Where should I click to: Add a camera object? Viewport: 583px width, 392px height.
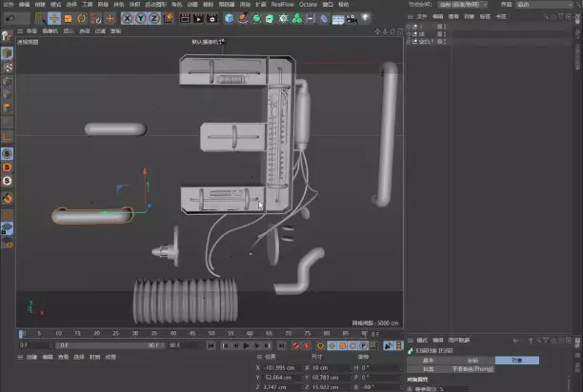[352, 18]
